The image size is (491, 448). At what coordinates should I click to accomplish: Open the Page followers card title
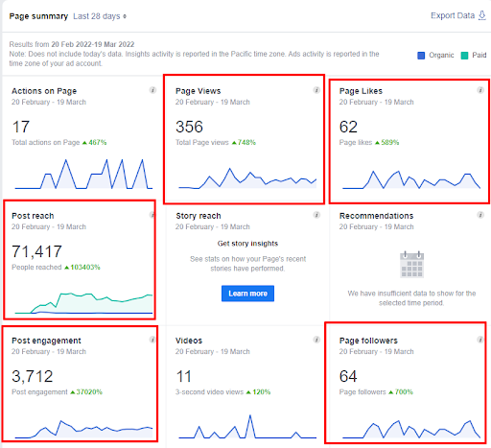coord(368,341)
